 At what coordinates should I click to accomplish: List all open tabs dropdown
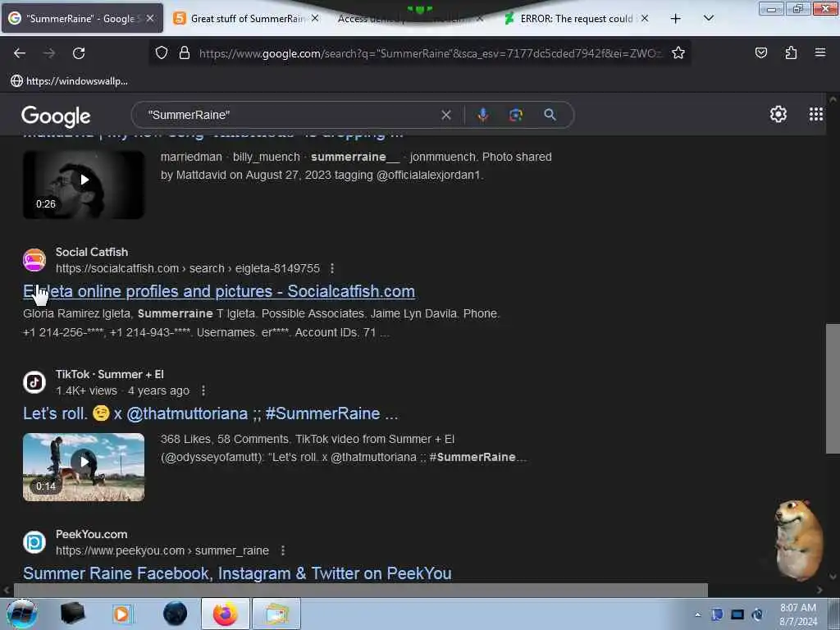tap(708, 18)
